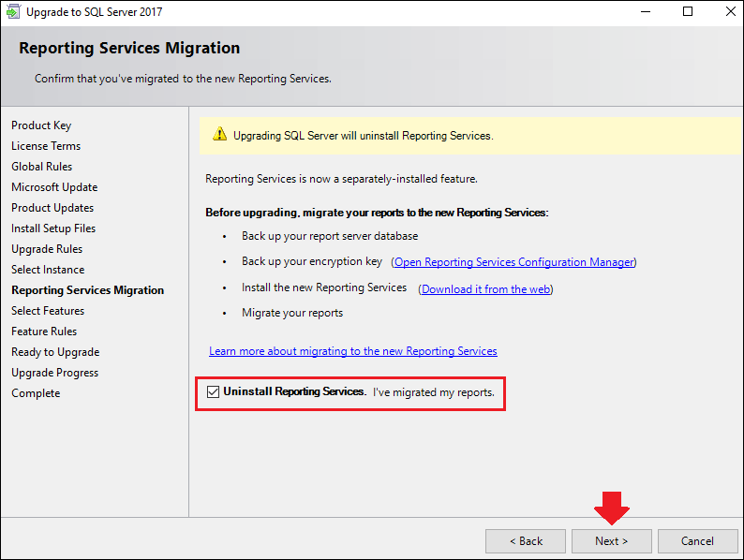744x560 pixels.
Task: Click the SQL Server setup title bar icon
Action: click(x=13, y=11)
